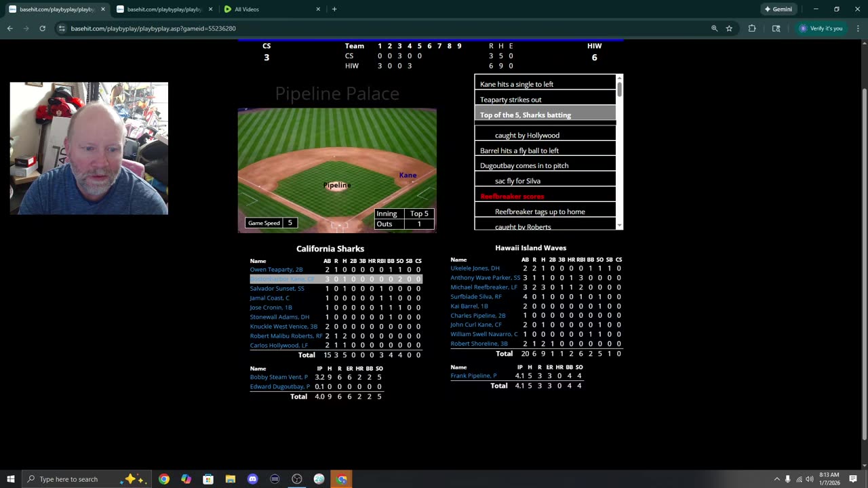868x488 pixels.
Task: Select 'sac fly for Silva' entry
Action: (x=545, y=181)
